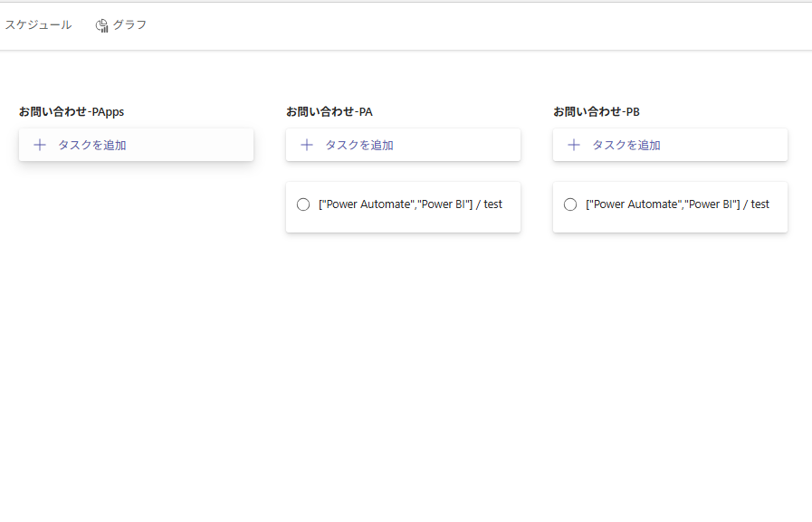The height and width of the screenshot is (522, 812).
Task: Click blank lower area of PA task card
Action: click(x=403, y=223)
